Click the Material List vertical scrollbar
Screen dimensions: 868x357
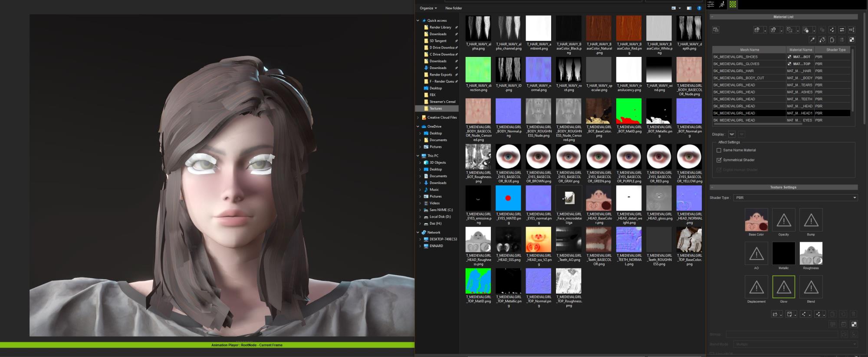[x=853, y=80]
